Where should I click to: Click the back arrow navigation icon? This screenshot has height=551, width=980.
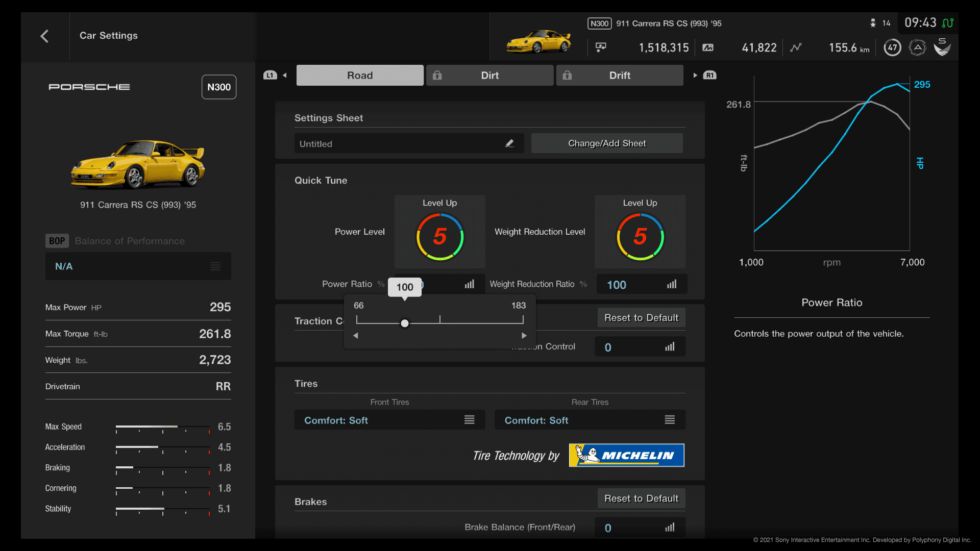(x=45, y=35)
